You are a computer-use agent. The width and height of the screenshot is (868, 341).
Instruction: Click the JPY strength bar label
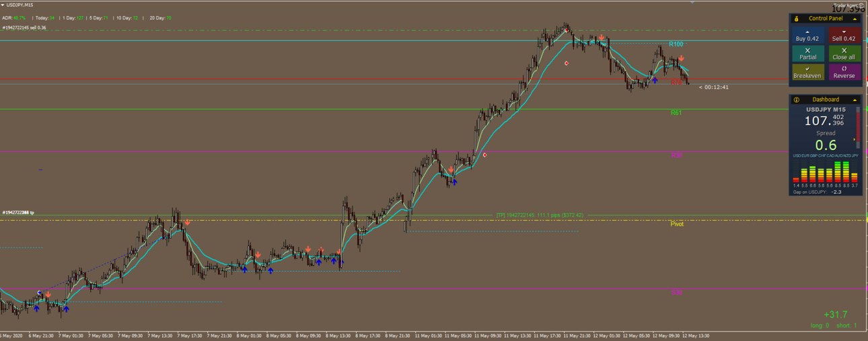click(x=855, y=155)
